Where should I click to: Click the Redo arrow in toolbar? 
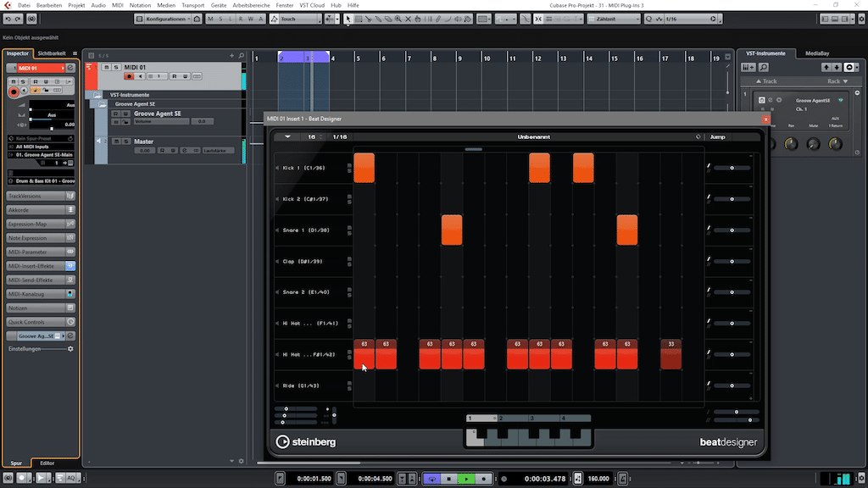18,19
